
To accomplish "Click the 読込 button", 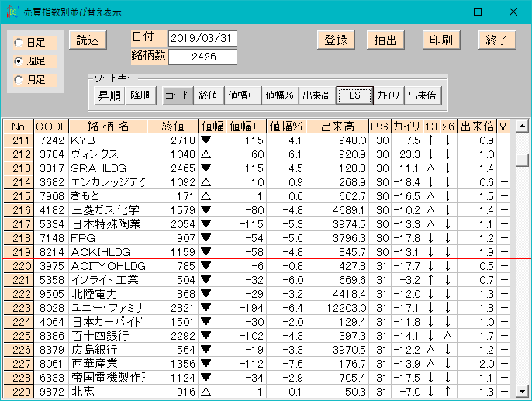I will [x=88, y=40].
